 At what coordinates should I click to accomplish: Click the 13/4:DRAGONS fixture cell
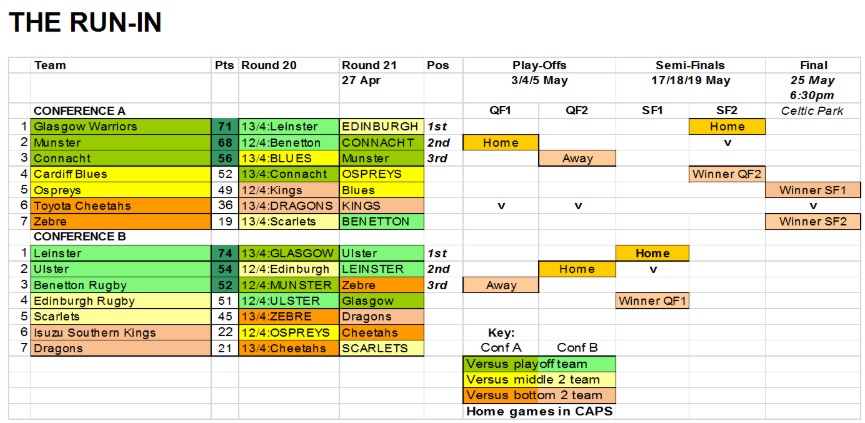[289, 206]
